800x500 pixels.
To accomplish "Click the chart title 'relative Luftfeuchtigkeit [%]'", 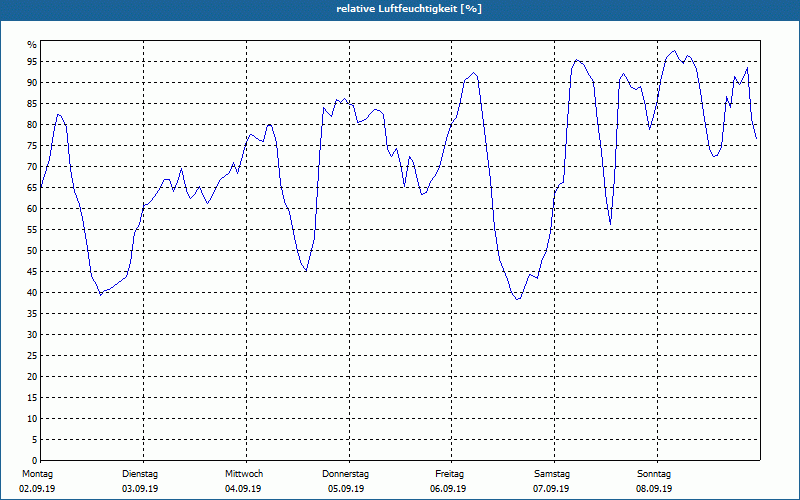I will click(x=409, y=9).
